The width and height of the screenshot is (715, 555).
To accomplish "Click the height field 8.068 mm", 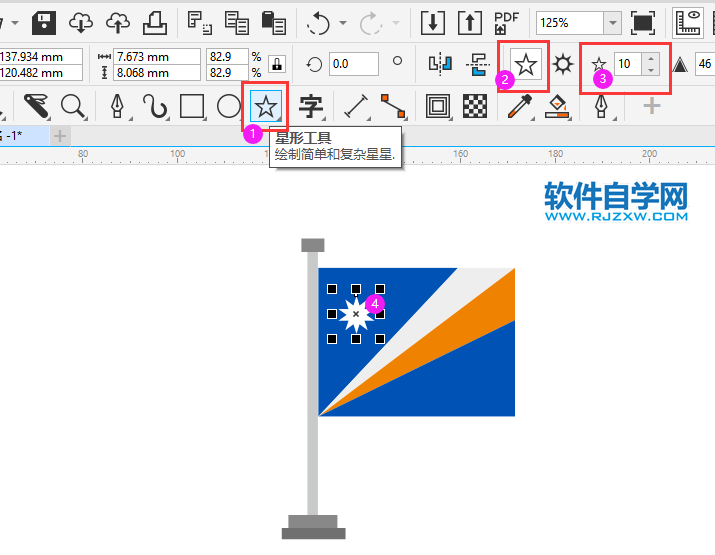I will [x=156, y=73].
